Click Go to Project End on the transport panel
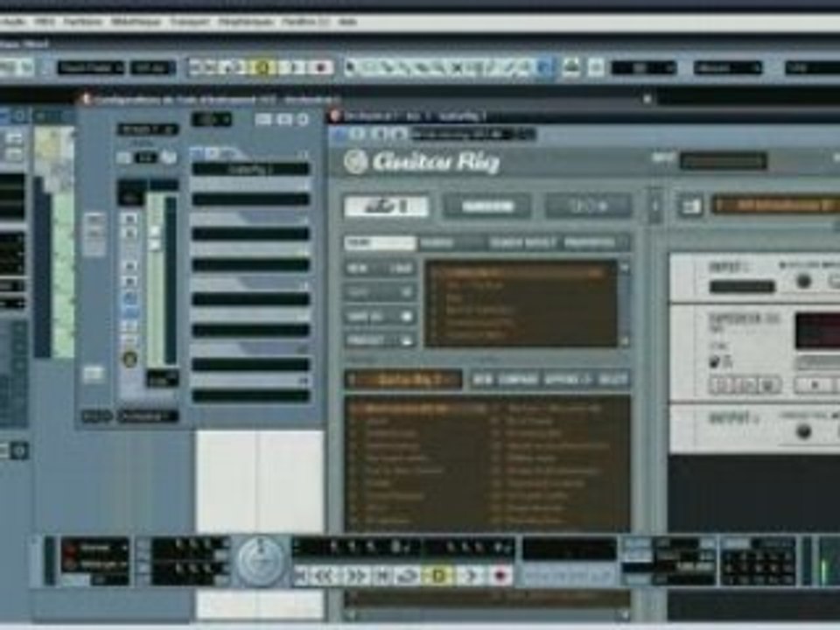840x630 pixels. coord(383,576)
